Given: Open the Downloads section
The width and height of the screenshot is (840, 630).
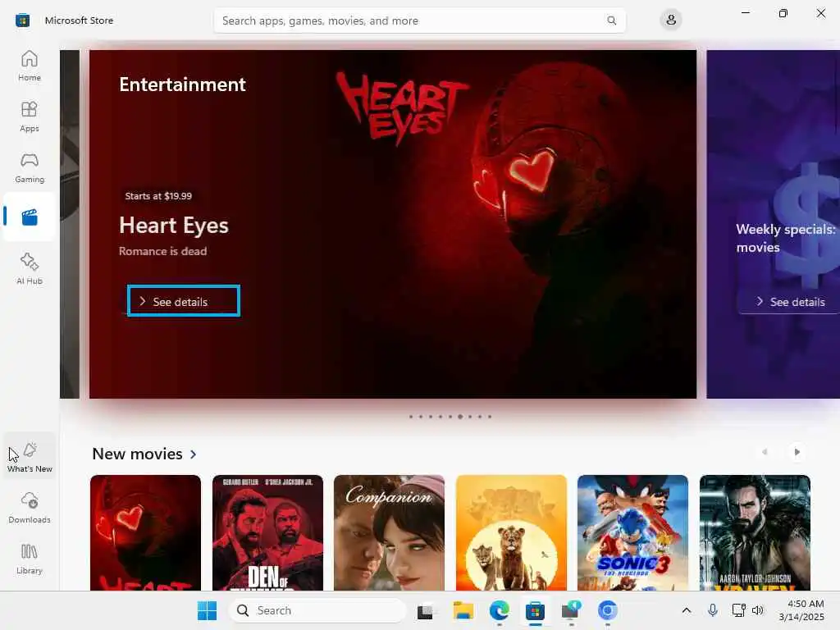Looking at the screenshot, I should click(x=30, y=507).
